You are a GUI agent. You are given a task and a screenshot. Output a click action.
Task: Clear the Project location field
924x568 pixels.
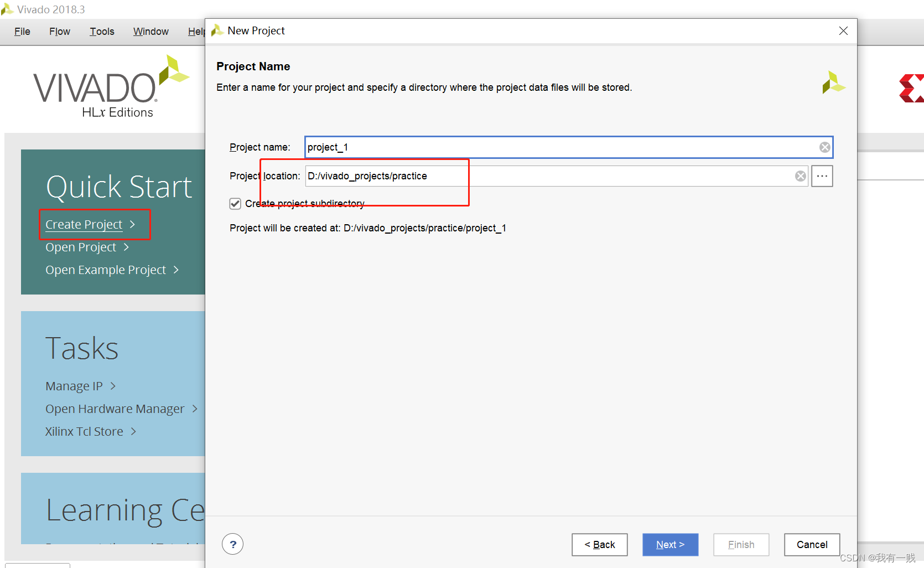click(800, 176)
